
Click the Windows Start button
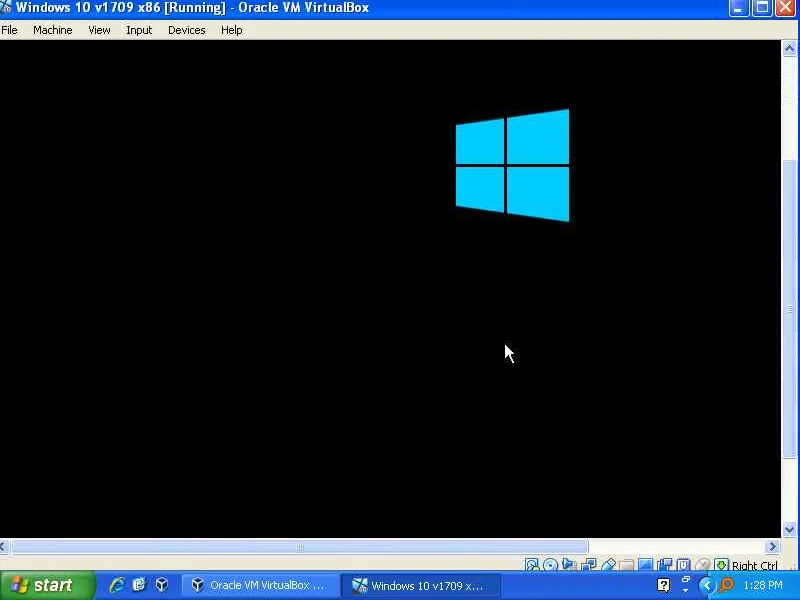pyautogui.click(x=47, y=585)
